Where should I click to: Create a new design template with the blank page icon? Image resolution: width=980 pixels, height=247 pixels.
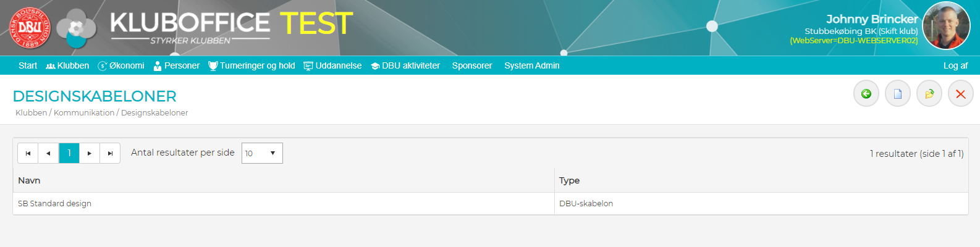click(x=897, y=94)
